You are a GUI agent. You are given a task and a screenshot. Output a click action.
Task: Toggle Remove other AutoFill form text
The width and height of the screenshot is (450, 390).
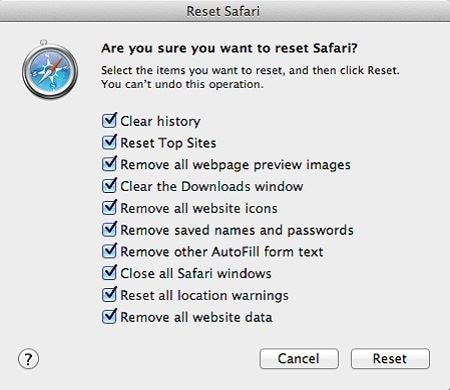[109, 251]
